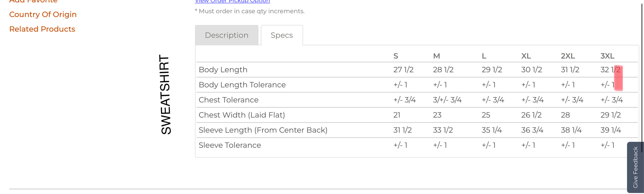Select the Specs tab
The width and height of the screenshot is (644, 194).
[x=282, y=35]
